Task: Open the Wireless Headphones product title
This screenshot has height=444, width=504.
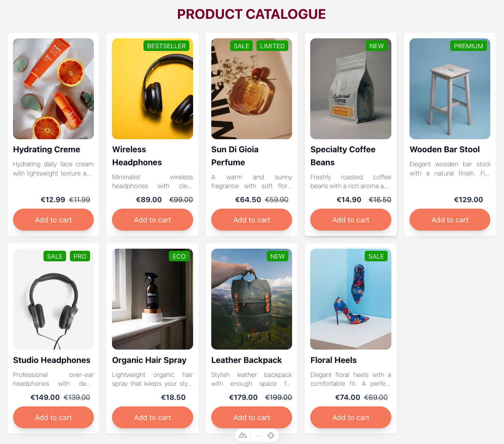Action: tap(137, 156)
